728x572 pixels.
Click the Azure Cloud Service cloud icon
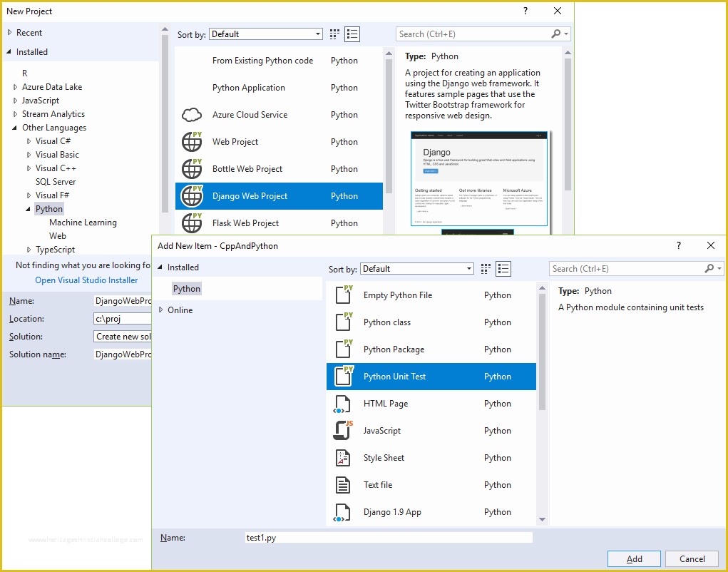(191, 115)
